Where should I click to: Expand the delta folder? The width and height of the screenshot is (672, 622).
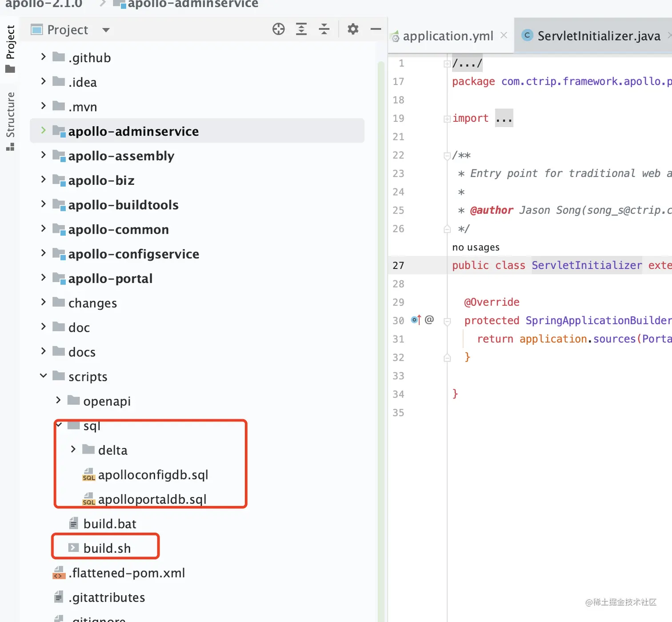[73, 449]
